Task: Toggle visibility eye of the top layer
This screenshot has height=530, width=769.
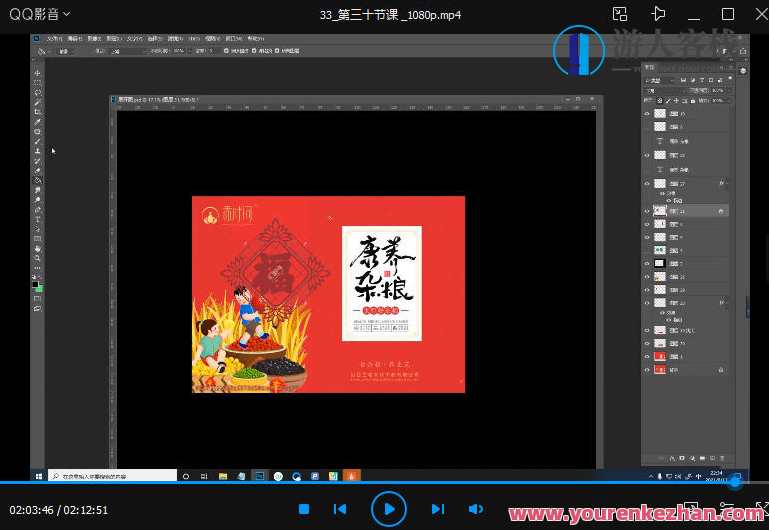Action: [x=646, y=114]
